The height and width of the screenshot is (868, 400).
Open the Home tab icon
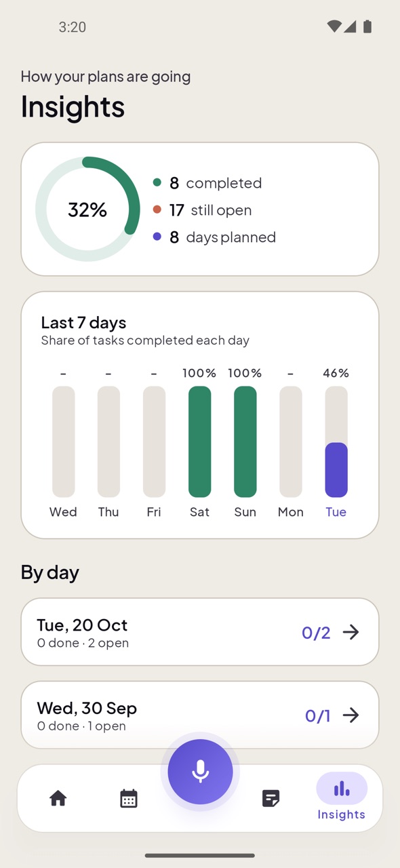(58, 798)
